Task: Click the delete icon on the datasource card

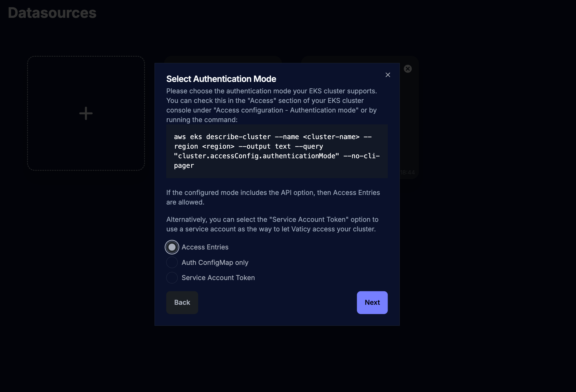Action: coord(408,69)
